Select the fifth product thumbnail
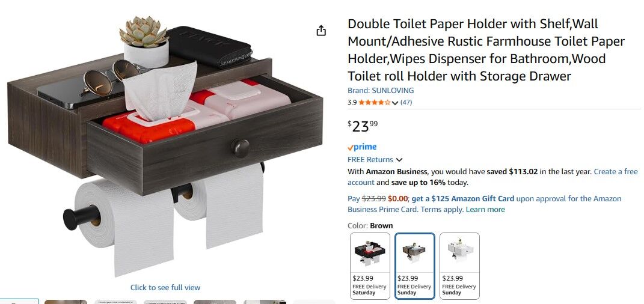This screenshot has height=304, width=644. (215, 302)
